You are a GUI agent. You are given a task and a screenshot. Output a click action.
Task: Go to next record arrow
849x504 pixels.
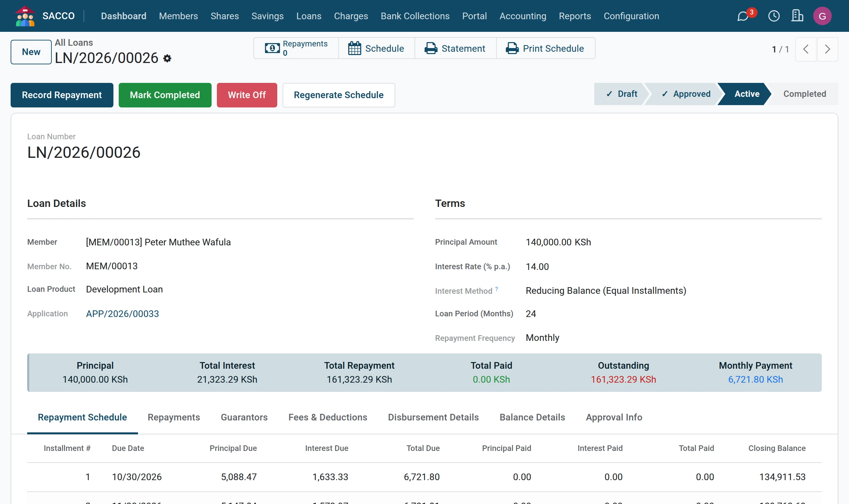827,49
